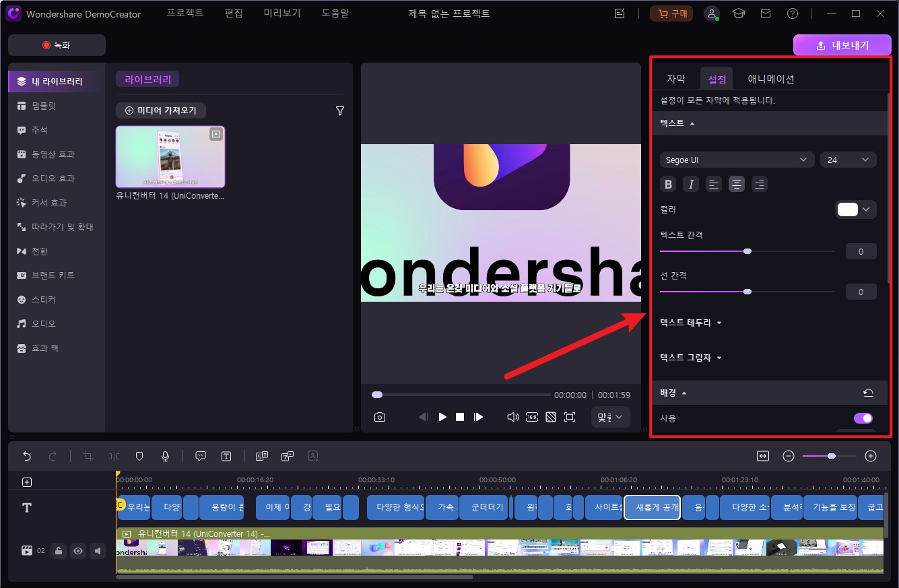
Task: Click 미디어 가져오기 import button
Action: pyautogui.click(x=161, y=110)
